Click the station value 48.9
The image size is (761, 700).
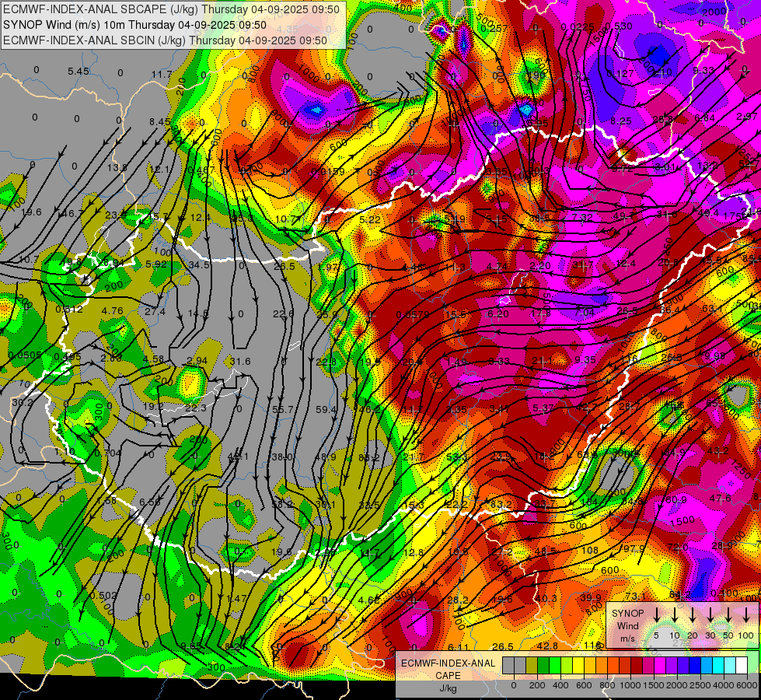(x=326, y=457)
